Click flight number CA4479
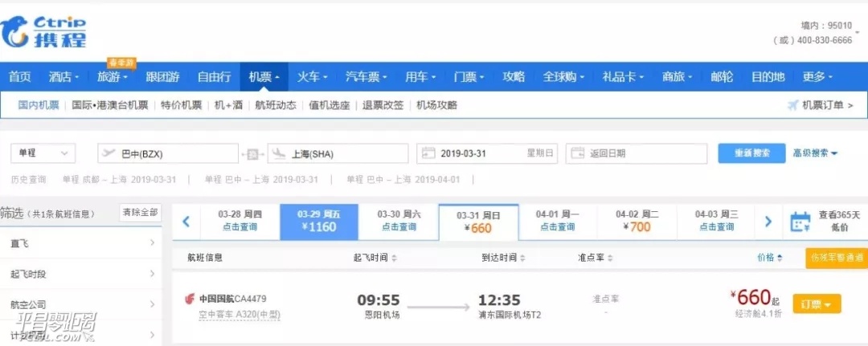Screen dimensions: 868x346 [x=250, y=299]
